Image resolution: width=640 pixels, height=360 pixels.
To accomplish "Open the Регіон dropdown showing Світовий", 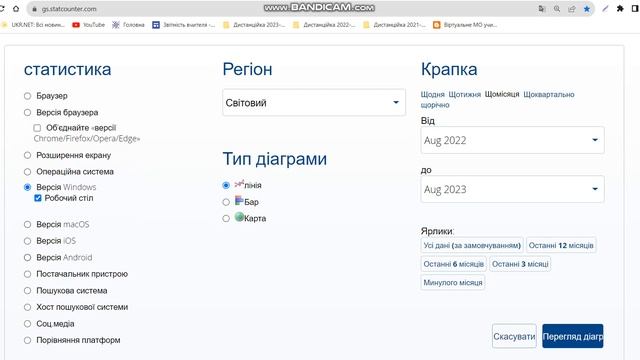I will [314, 102].
